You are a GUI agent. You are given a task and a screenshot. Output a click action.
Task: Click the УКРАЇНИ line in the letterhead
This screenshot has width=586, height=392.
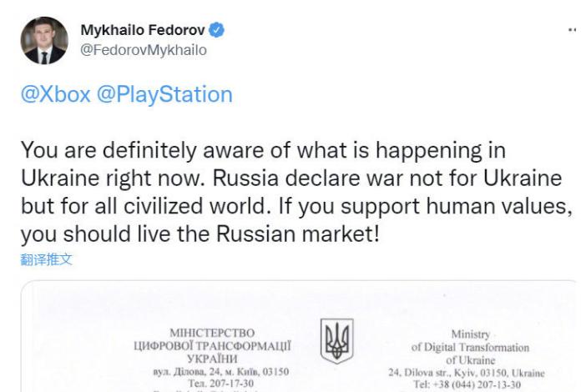click(x=212, y=359)
